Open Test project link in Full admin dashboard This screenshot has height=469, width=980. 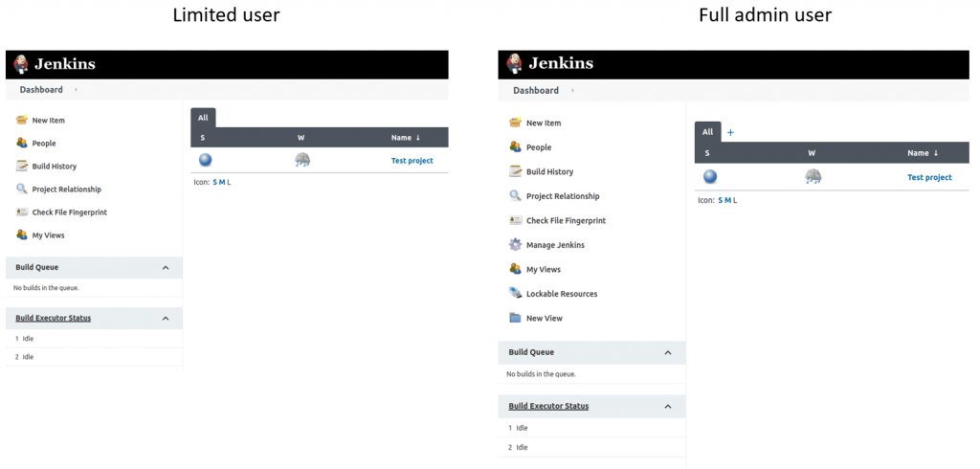click(929, 177)
